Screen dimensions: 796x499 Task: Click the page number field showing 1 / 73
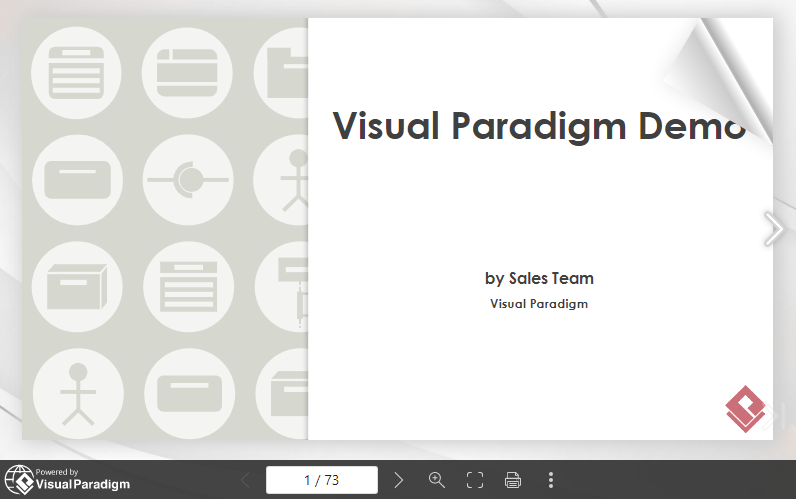tap(322, 480)
